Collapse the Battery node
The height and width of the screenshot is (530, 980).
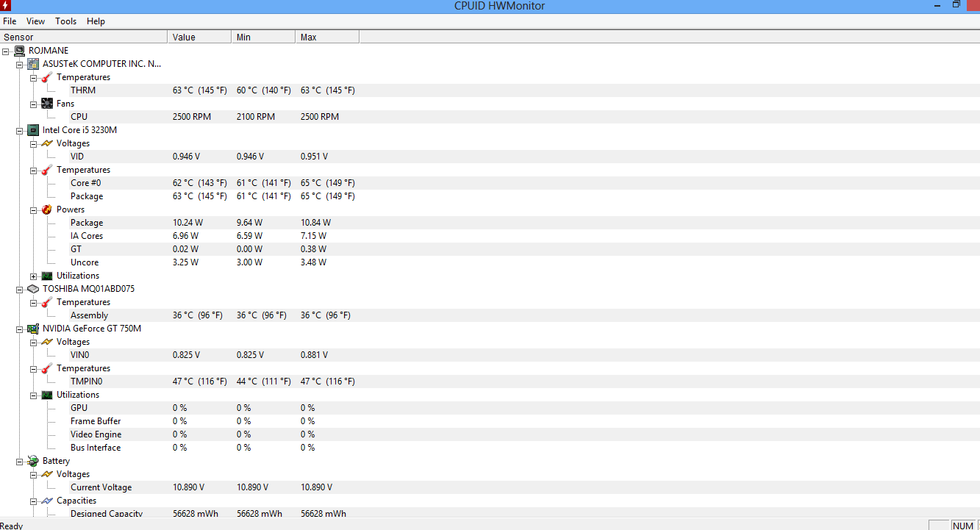pyautogui.click(x=20, y=461)
